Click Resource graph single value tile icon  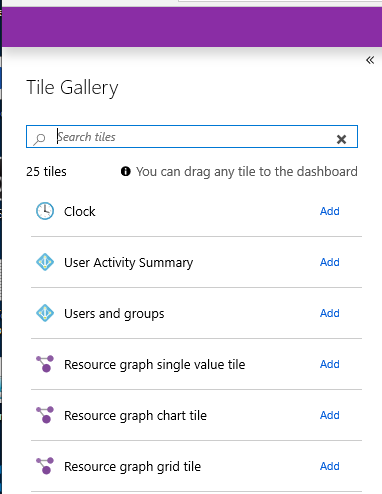45,364
